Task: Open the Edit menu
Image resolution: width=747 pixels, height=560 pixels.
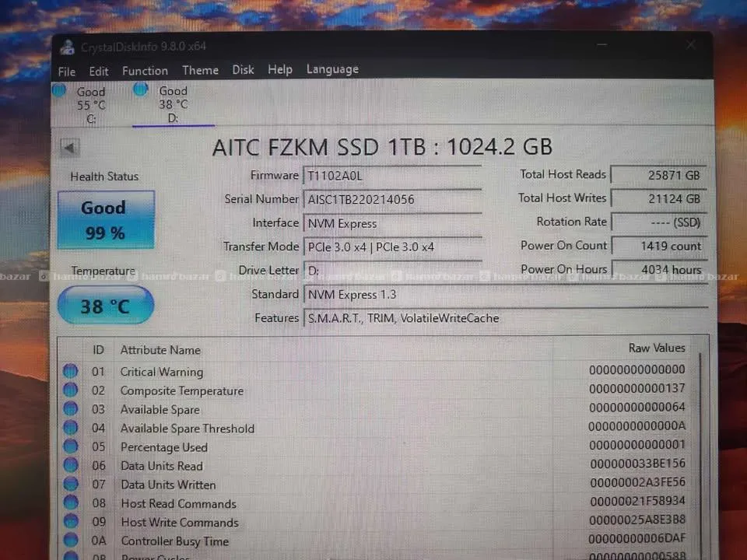Action: point(99,72)
